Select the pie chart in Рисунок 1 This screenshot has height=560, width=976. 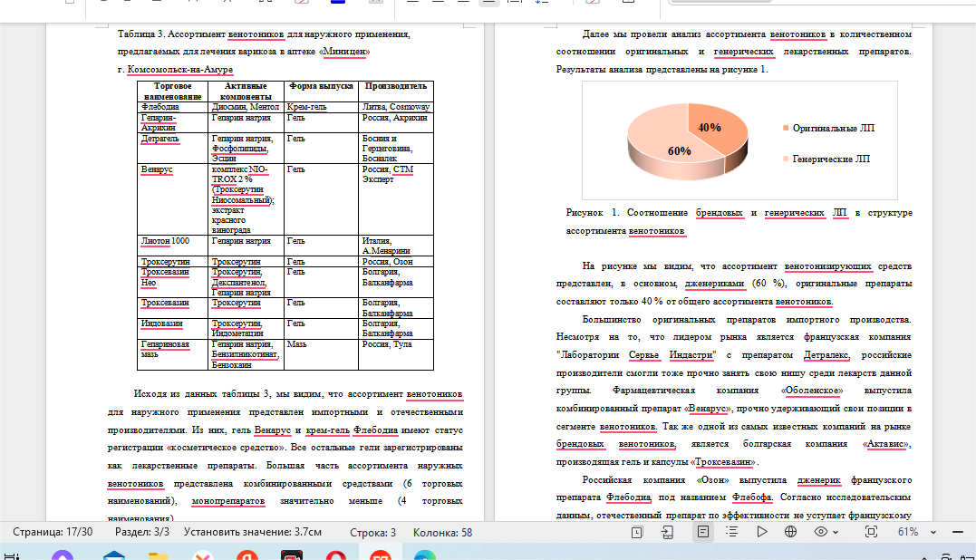click(688, 141)
